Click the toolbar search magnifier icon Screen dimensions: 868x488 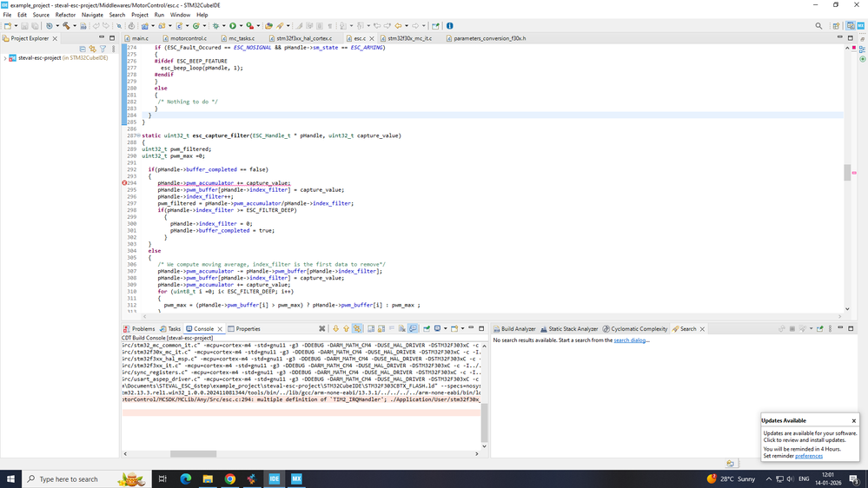click(818, 25)
